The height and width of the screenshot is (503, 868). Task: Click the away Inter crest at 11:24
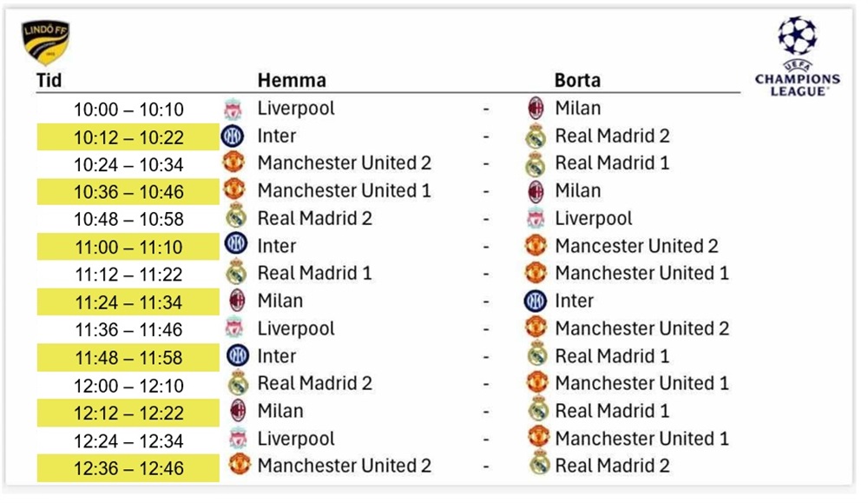[536, 301]
